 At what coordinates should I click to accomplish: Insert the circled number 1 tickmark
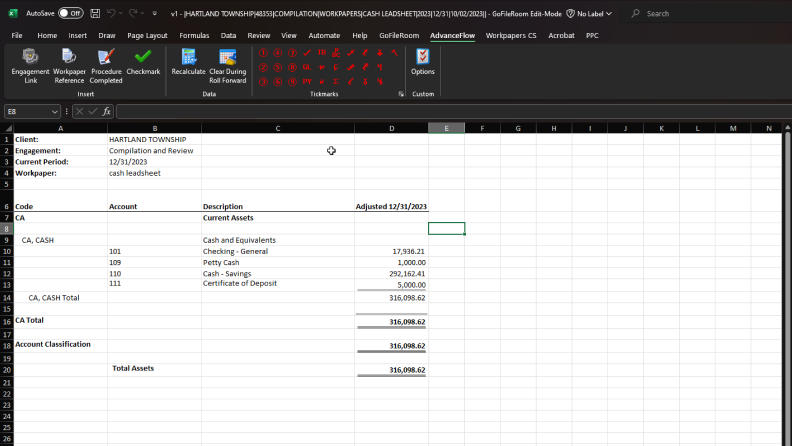pyautogui.click(x=263, y=52)
